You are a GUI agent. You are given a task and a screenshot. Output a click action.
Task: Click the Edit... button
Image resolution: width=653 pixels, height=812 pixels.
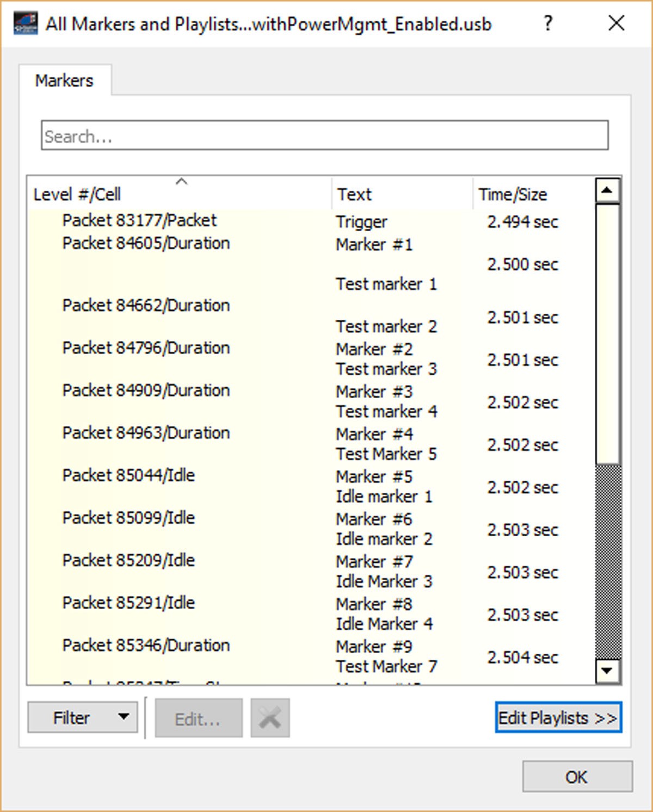click(x=199, y=718)
